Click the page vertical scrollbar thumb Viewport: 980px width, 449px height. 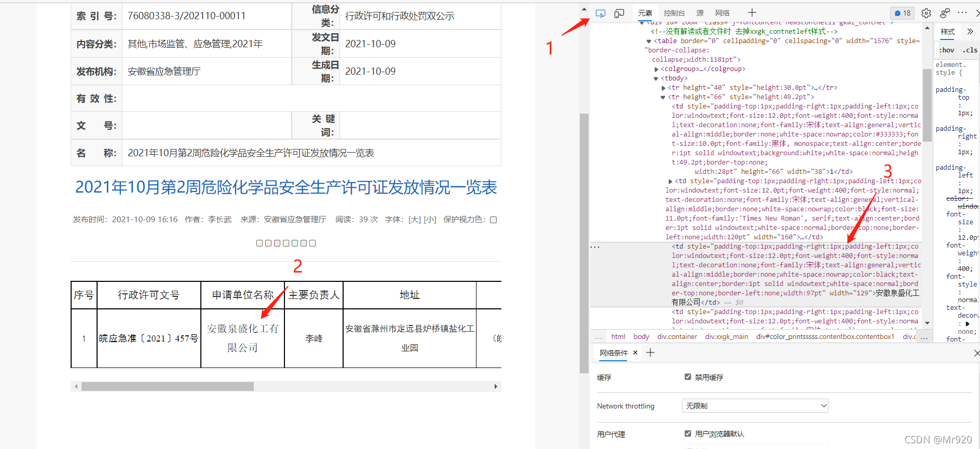click(584, 243)
